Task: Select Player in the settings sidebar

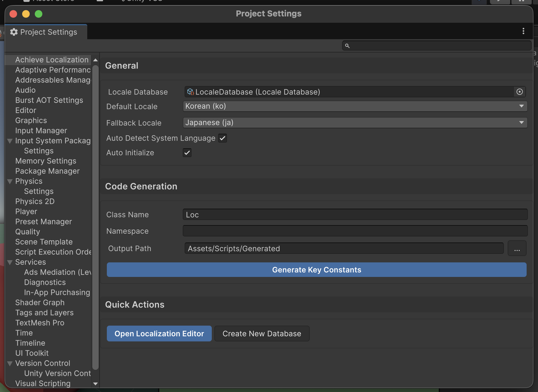Action: click(26, 211)
